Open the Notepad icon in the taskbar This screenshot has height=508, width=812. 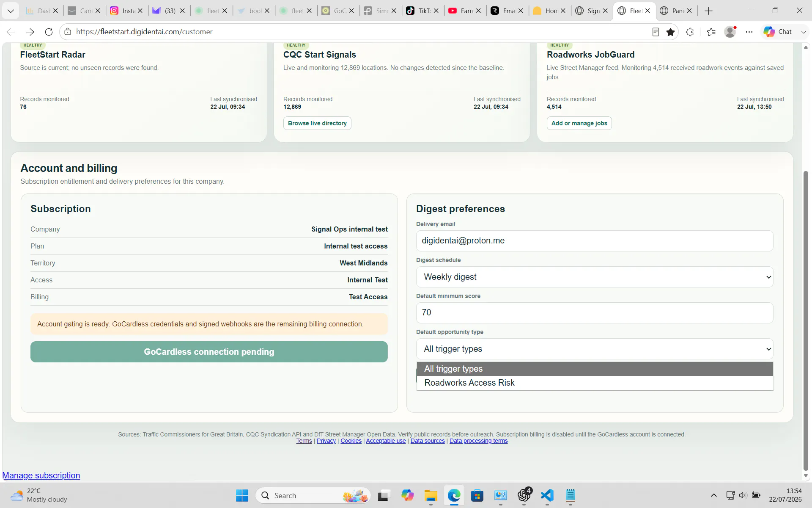pos(570,495)
